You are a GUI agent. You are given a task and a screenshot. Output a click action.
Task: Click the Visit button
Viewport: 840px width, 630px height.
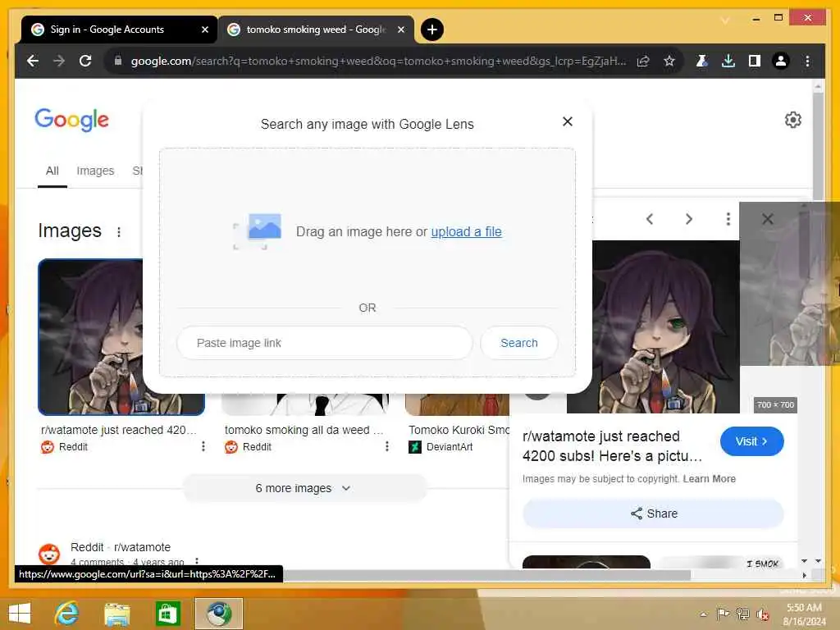point(751,441)
